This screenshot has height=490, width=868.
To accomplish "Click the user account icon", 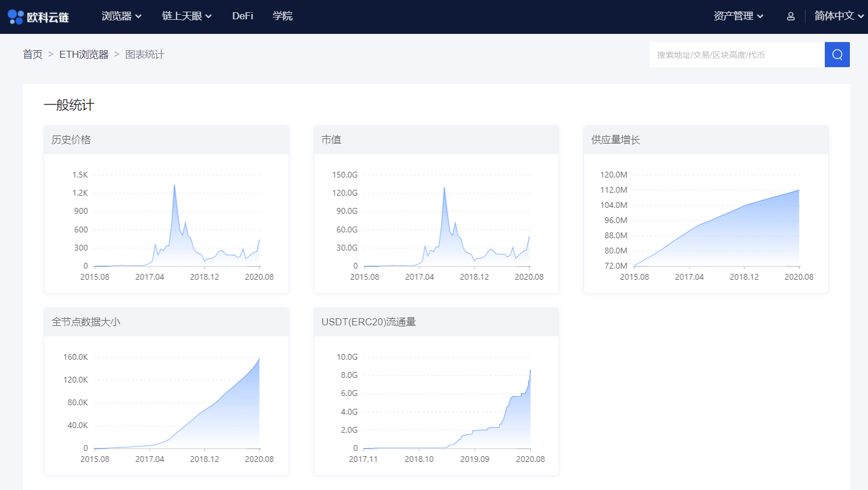I will (x=790, y=16).
